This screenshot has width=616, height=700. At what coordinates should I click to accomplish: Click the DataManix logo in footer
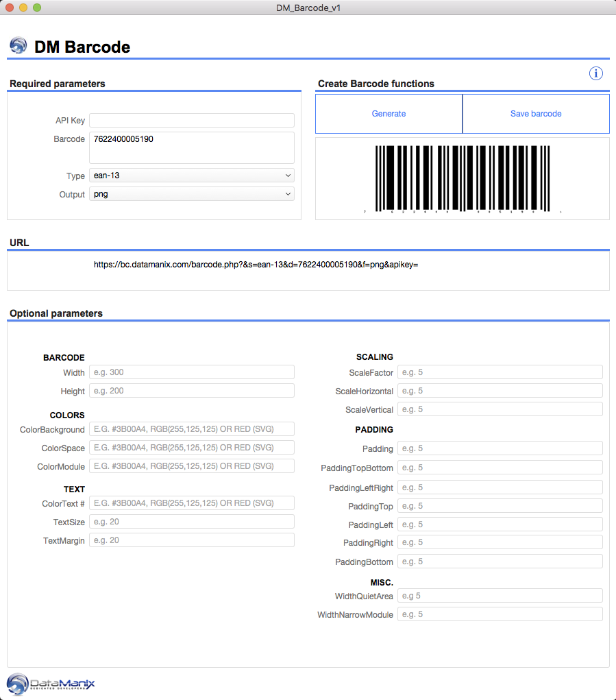pyautogui.click(x=51, y=684)
